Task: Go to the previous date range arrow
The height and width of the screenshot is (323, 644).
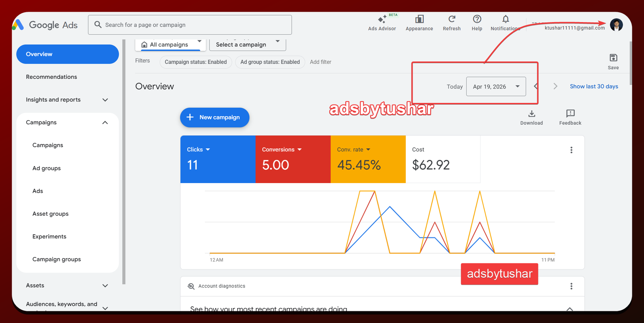Action: coord(536,86)
